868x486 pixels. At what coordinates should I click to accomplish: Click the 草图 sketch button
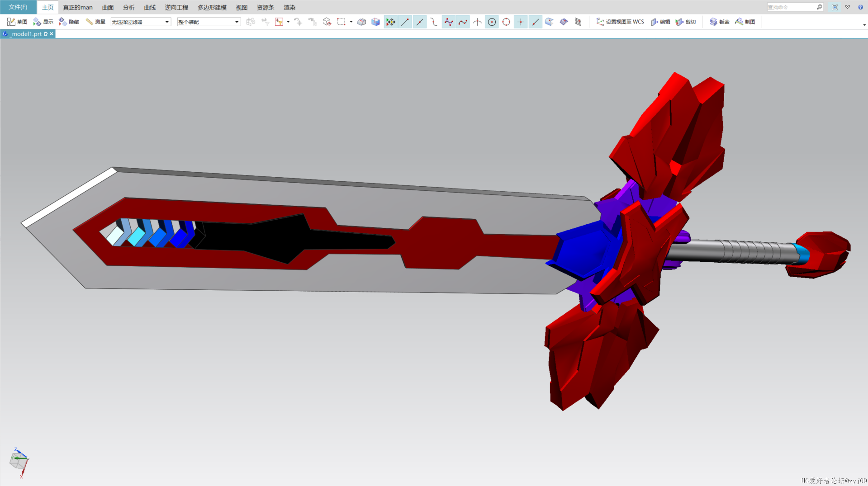coord(17,22)
